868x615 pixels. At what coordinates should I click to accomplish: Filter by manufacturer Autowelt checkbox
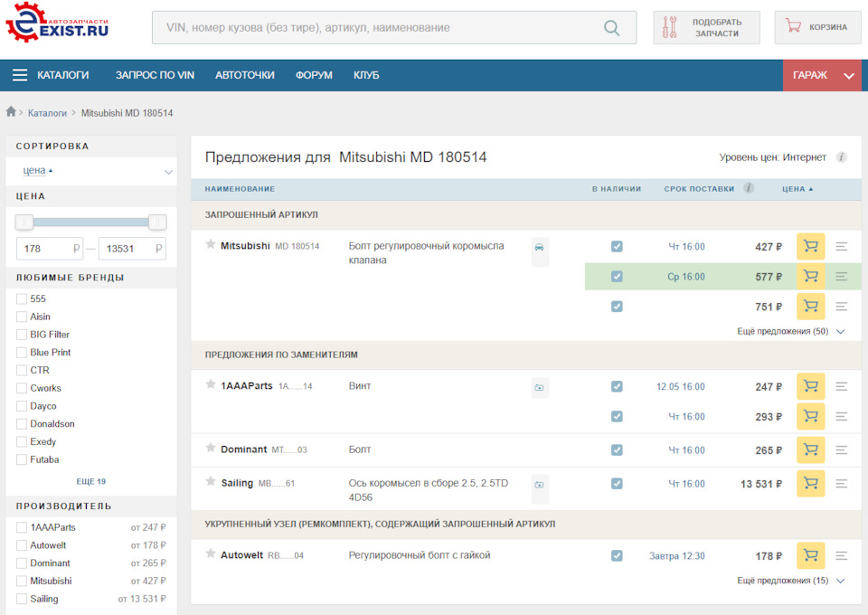tap(22, 545)
